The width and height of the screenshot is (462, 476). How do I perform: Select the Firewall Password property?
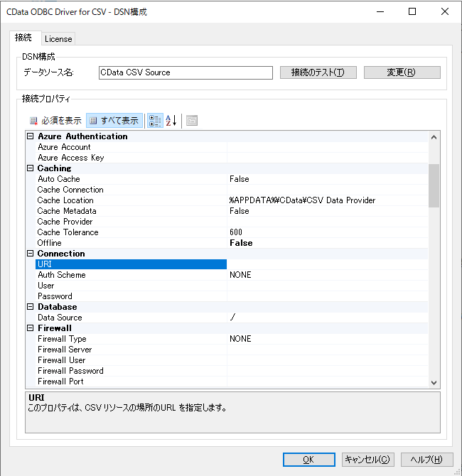(131, 370)
